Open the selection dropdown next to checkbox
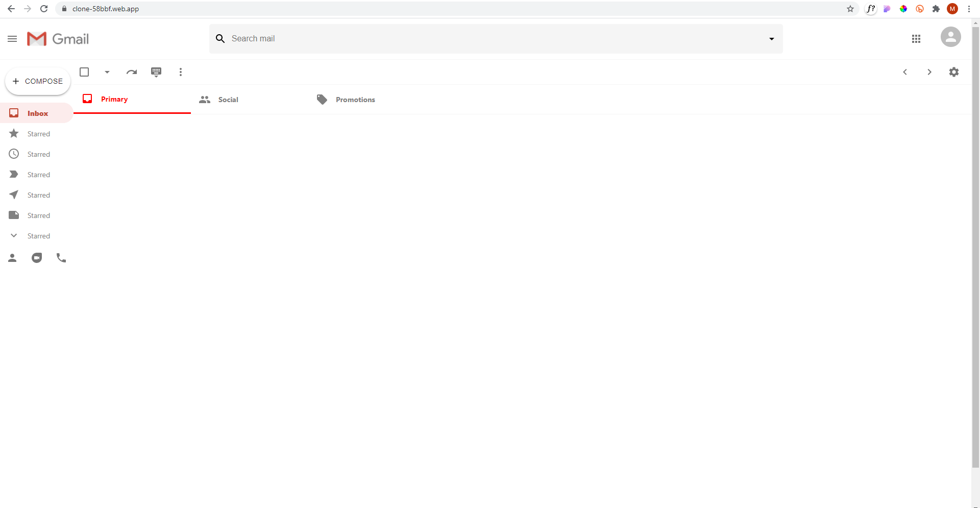980x508 pixels. coord(107,72)
